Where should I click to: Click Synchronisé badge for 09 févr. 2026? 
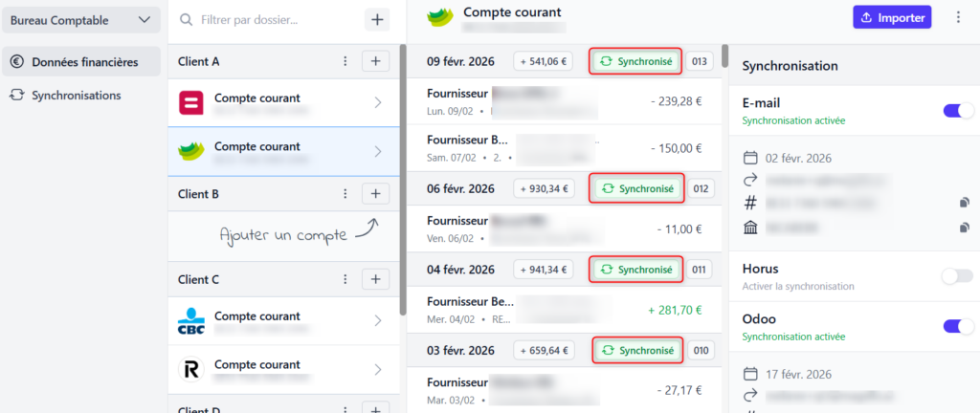coord(635,61)
